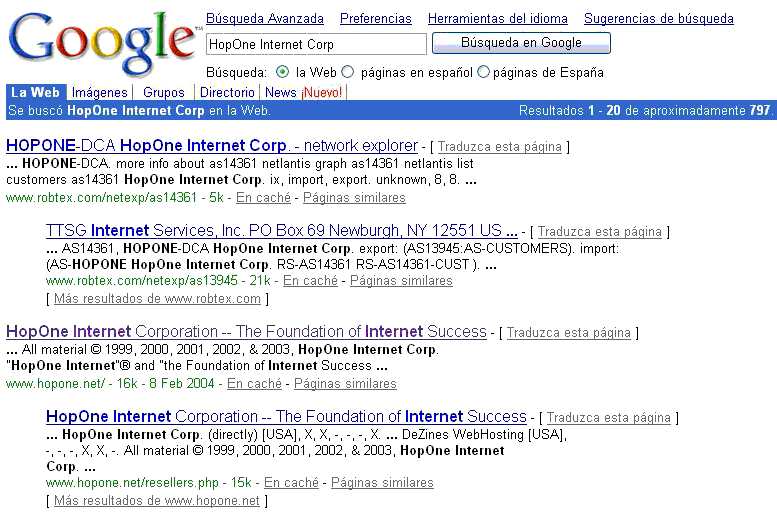Open Búsqueda Avanzada link
The width and height of the screenshot is (777, 526).
[x=265, y=19]
